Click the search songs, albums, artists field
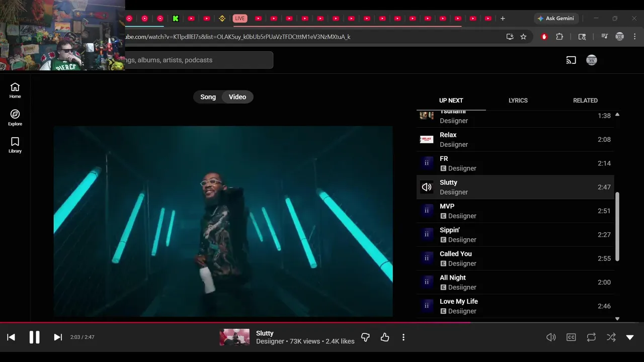 [x=199, y=60]
